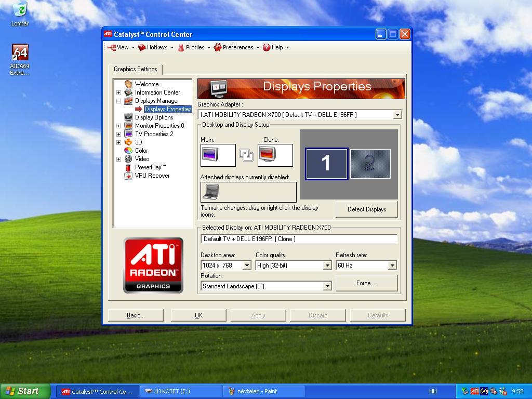The width and height of the screenshot is (532, 399).
Task: Expand the Information Center tree node
Action: click(x=118, y=92)
